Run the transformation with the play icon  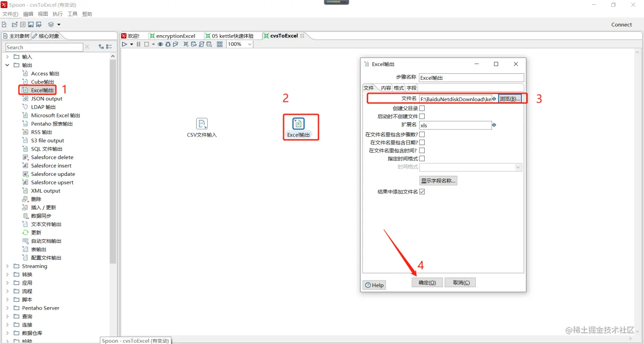[x=125, y=44]
